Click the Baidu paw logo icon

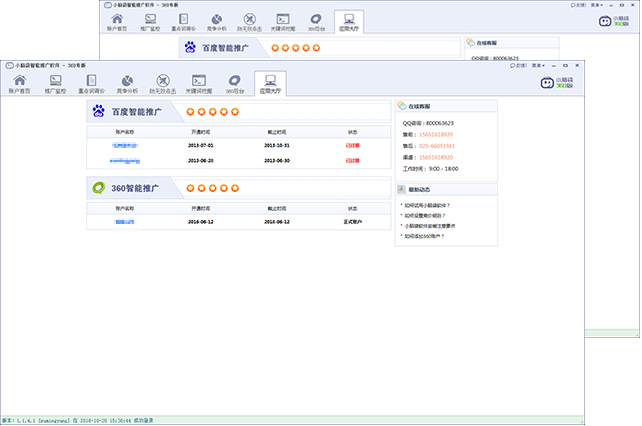pos(99,112)
